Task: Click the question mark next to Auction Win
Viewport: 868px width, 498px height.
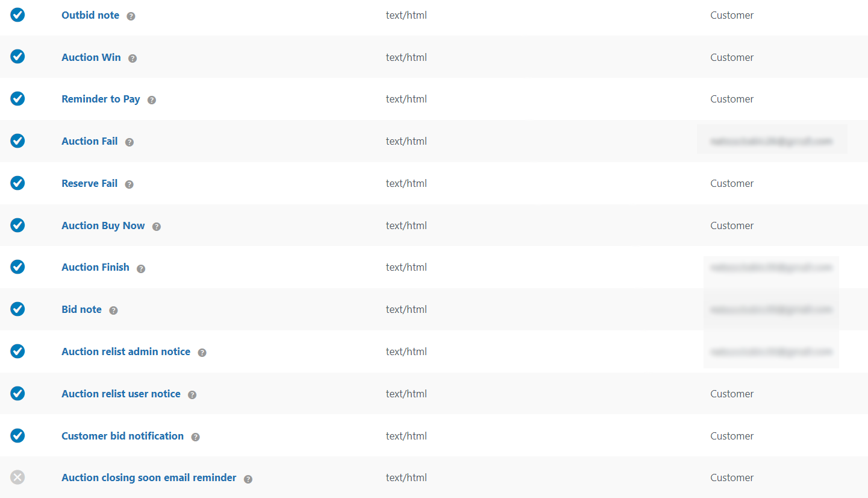Action: pyautogui.click(x=133, y=58)
